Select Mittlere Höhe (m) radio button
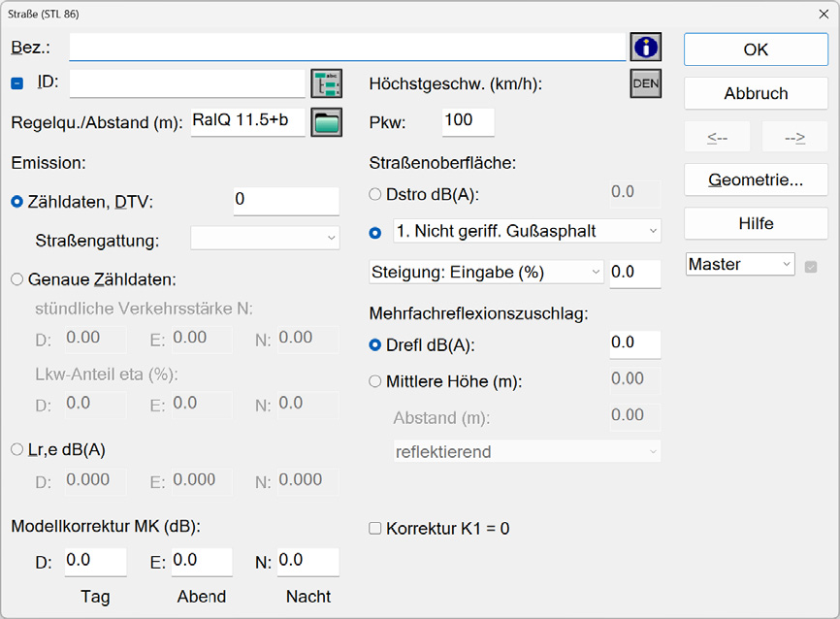Screen dimensions: 840x619 point(375,381)
